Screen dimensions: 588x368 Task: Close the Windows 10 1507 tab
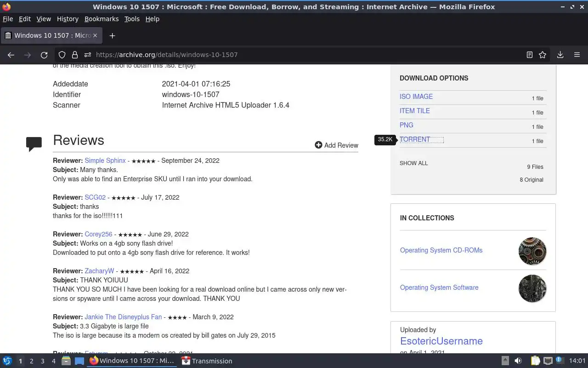95,35
